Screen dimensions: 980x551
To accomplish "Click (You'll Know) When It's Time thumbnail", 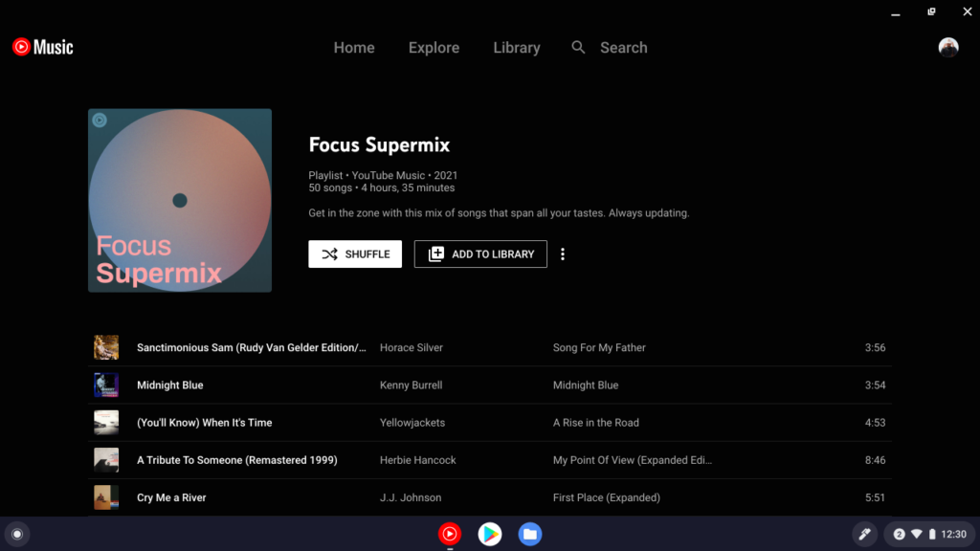I will tap(106, 422).
